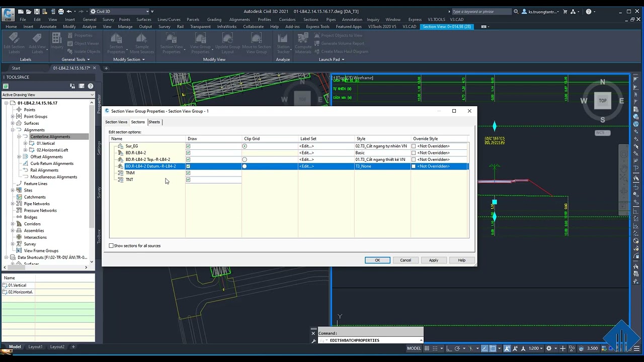The width and height of the screenshot is (644, 362).
Task: Toggle ortho mode icon in status bar
Action: [449, 348]
